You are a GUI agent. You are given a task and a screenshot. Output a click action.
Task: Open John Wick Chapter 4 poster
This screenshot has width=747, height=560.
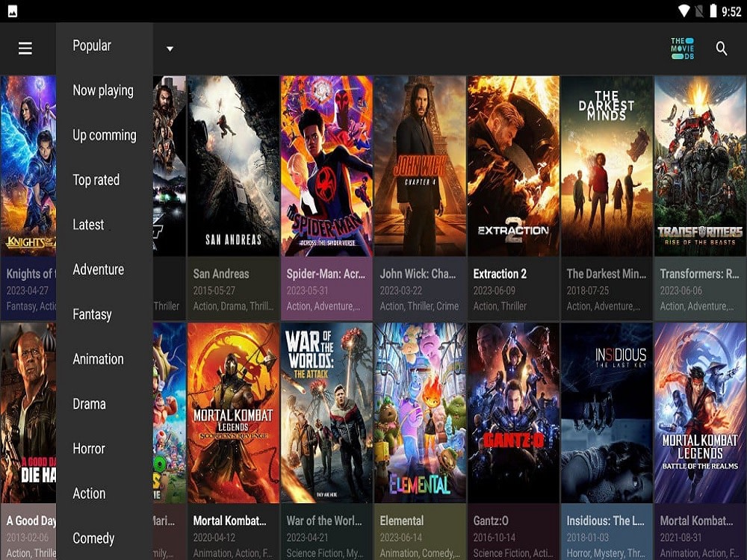click(x=420, y=167)
